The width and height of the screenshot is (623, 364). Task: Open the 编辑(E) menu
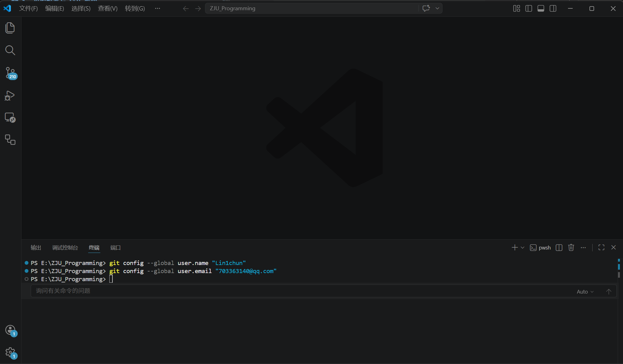[x=55, y=8]
